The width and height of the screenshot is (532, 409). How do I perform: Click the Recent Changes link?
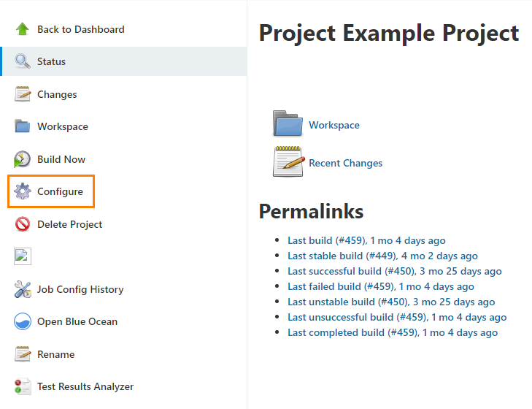(345, 164)
